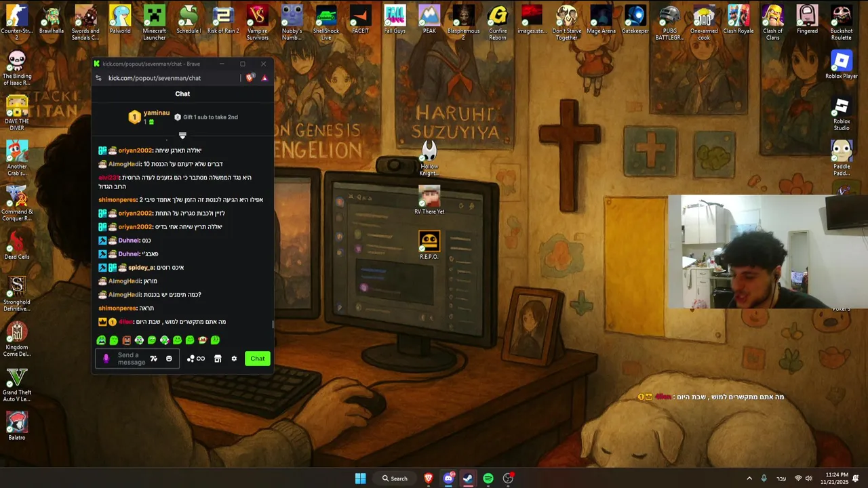Select the Buckshot Roulette desktop icon

tap(842, 22)
